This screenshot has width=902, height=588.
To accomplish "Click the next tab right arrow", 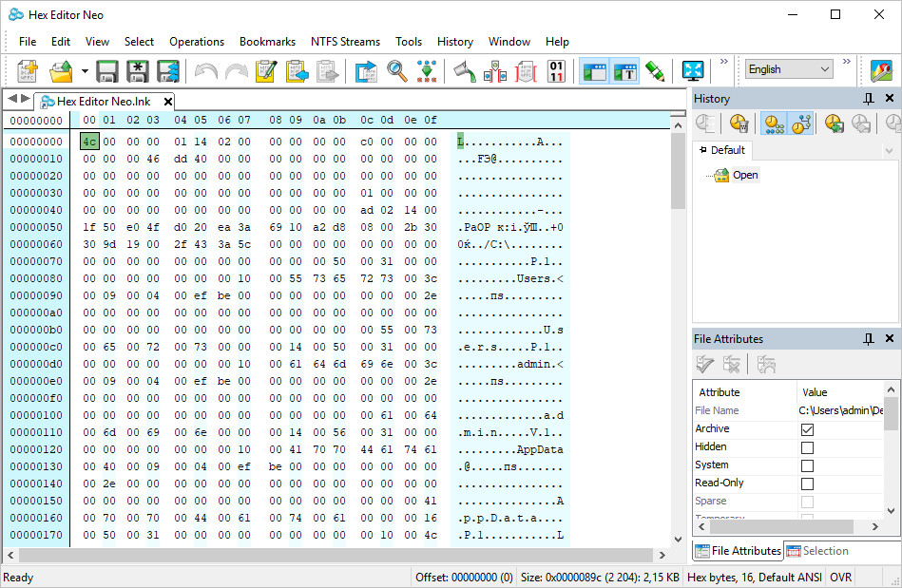I will pos(26,99).
